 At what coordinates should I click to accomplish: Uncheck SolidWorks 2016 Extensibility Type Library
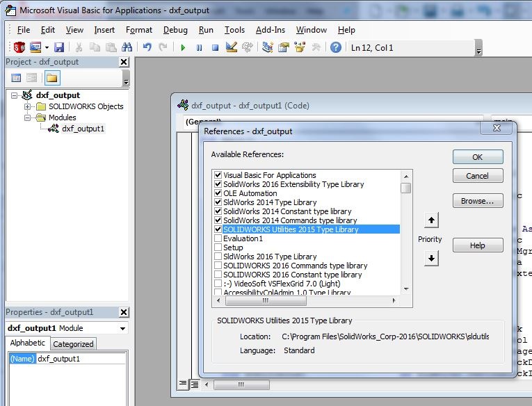coord(218,184)
